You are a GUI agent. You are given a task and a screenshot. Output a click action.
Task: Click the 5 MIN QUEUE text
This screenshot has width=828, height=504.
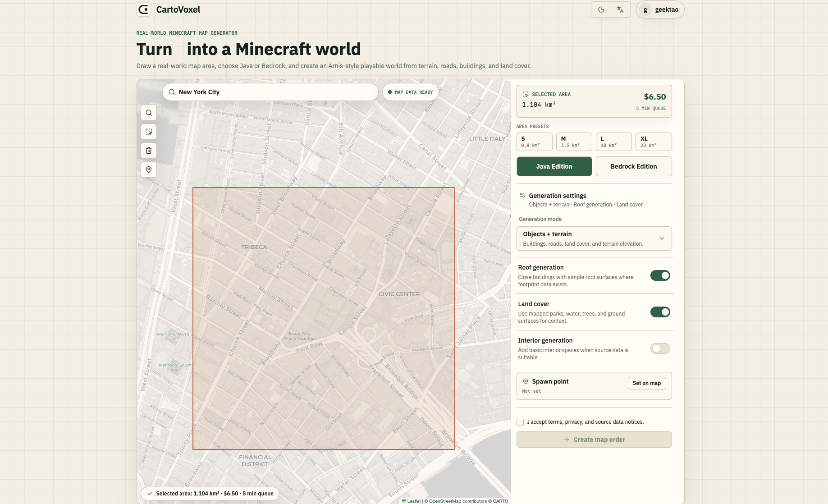(x=651, y=109)
